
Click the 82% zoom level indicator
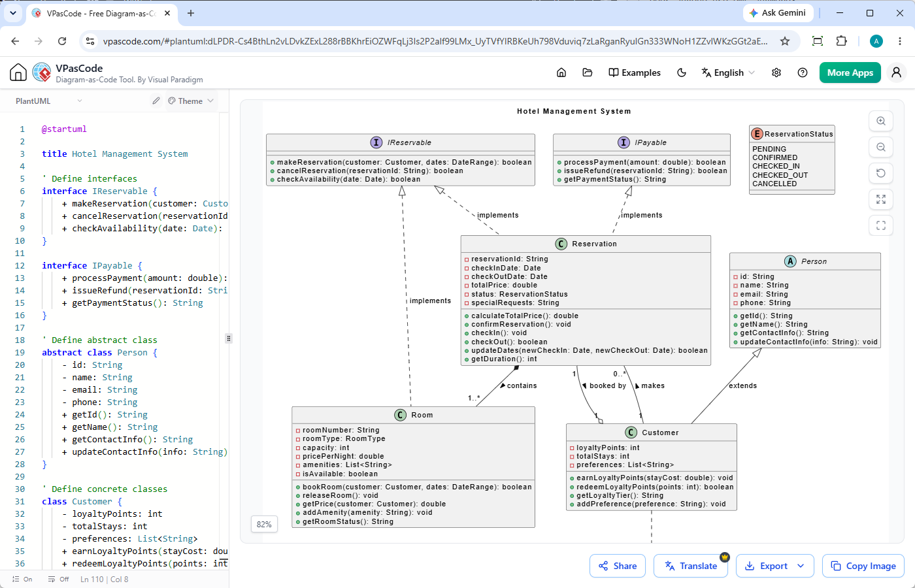click(x=264, y=524)
